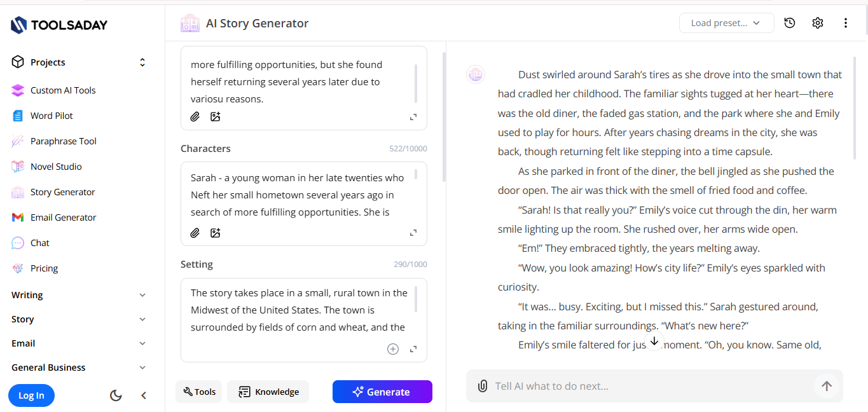868x412 pixels.
Task: Open the version history icon
Action: (x=789, y=22)
